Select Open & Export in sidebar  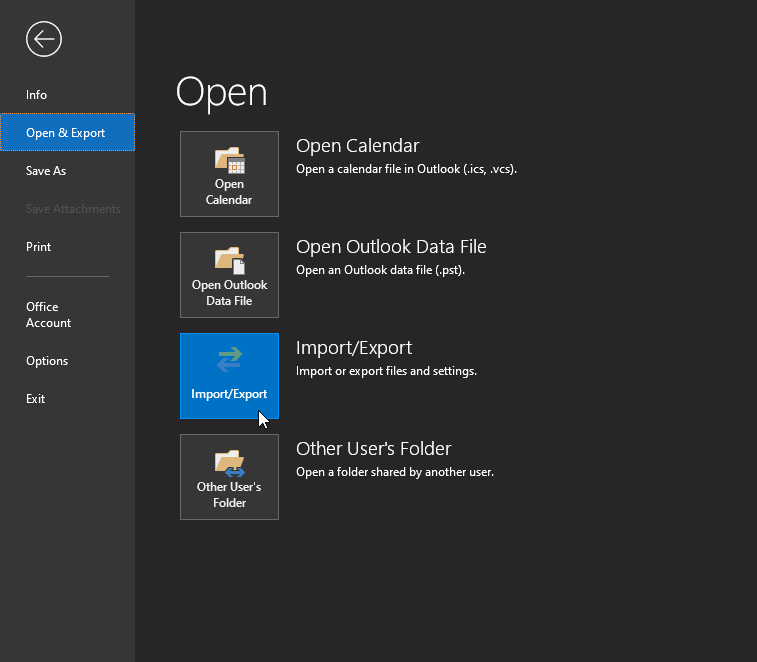coord(67,133)
